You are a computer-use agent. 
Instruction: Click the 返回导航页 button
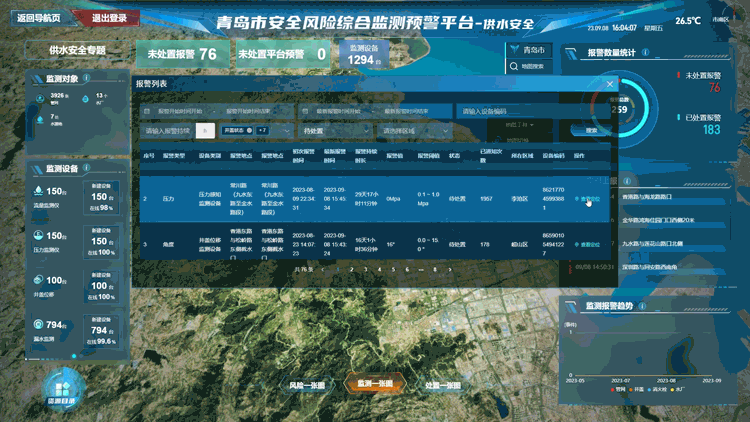pyautogui.click(x=41, y=18)
